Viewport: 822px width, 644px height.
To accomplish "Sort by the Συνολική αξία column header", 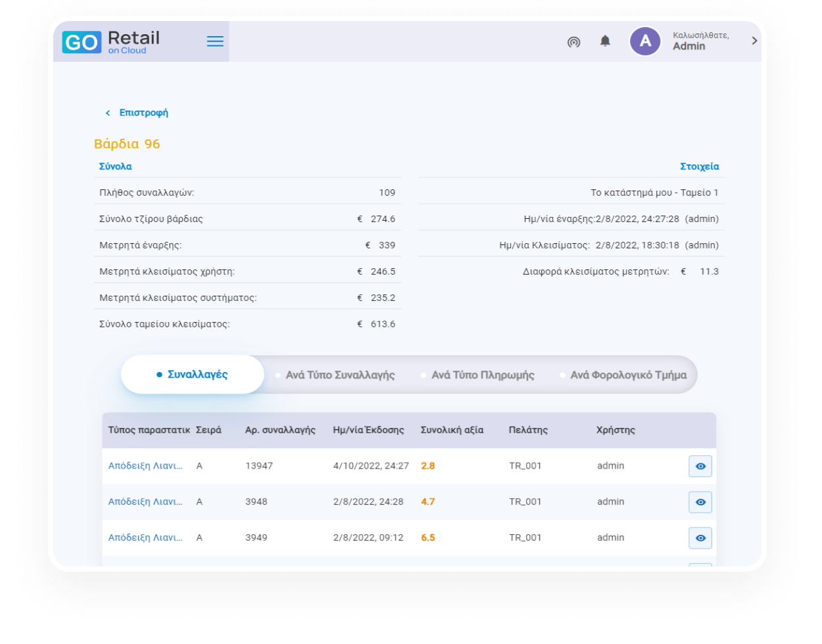I will click(452, 430).
